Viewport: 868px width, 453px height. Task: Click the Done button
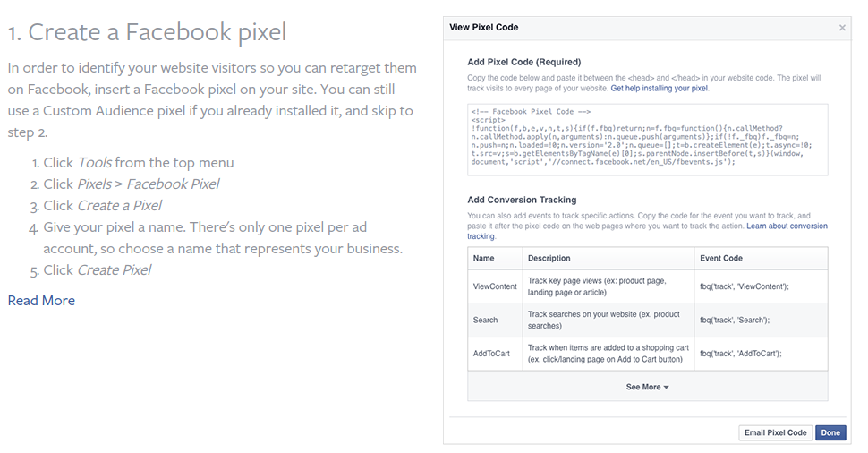pyautogui.click(x=830, y=432)
